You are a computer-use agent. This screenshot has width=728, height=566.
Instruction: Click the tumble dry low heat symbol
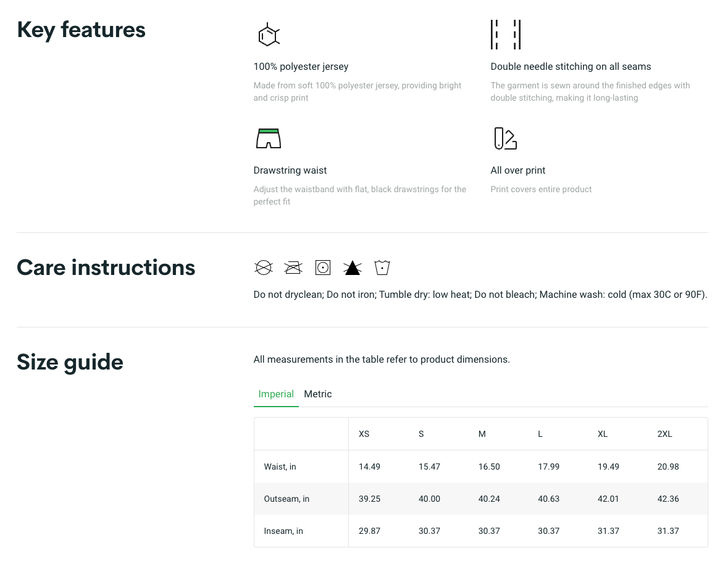[323, 268]
